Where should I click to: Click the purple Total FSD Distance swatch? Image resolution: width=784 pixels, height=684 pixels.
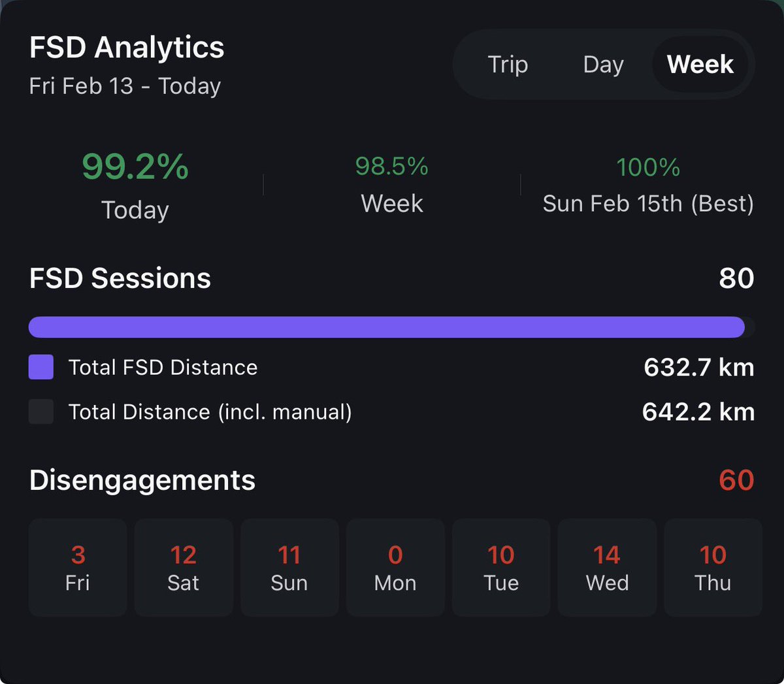point(41,367)
